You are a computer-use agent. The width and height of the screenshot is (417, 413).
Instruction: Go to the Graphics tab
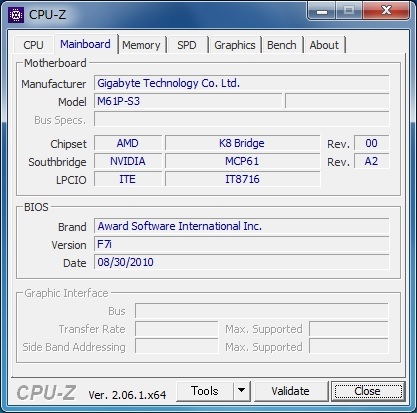click(x=235, y=45)
